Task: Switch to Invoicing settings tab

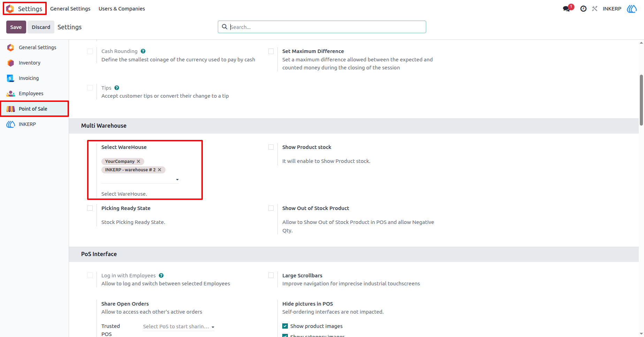Action: pos(34,78)
